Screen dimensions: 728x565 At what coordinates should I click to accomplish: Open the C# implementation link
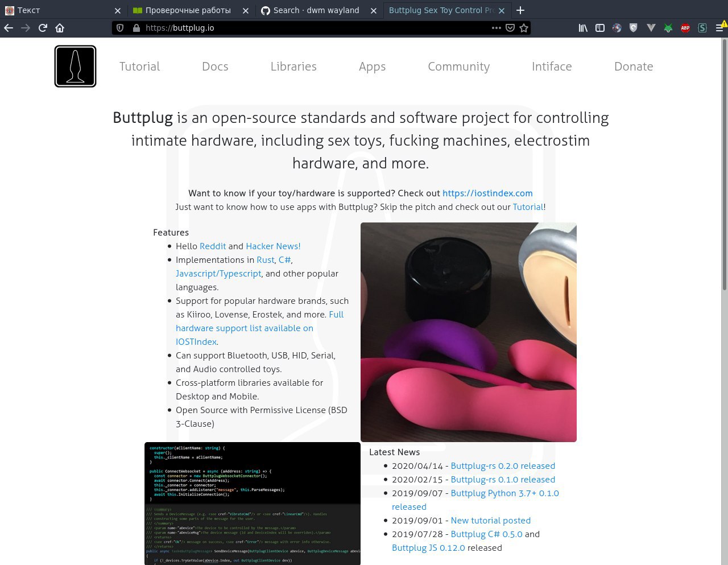tap(284, 260)
